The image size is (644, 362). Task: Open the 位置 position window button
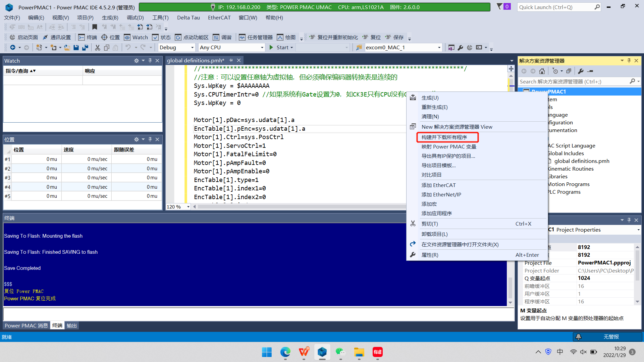coord(110,37)
